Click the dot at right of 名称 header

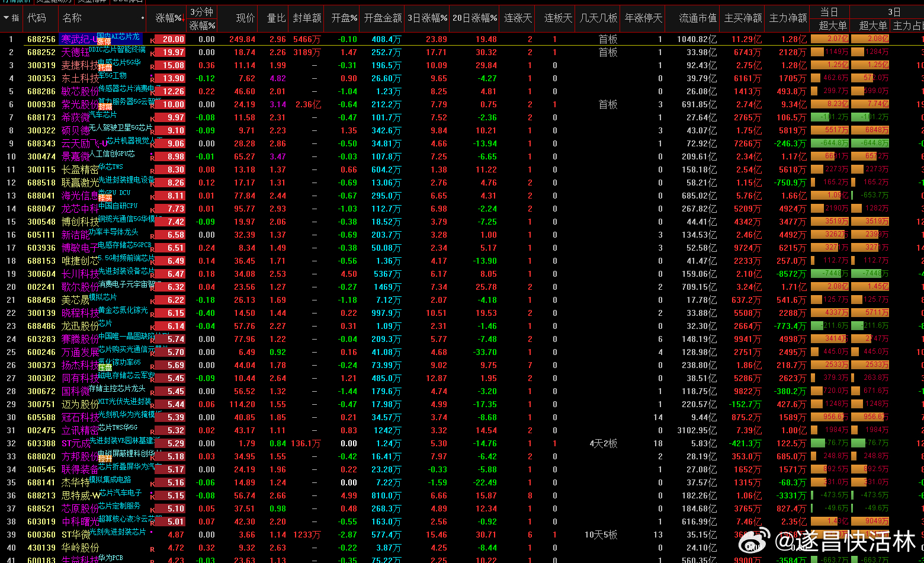143,18
